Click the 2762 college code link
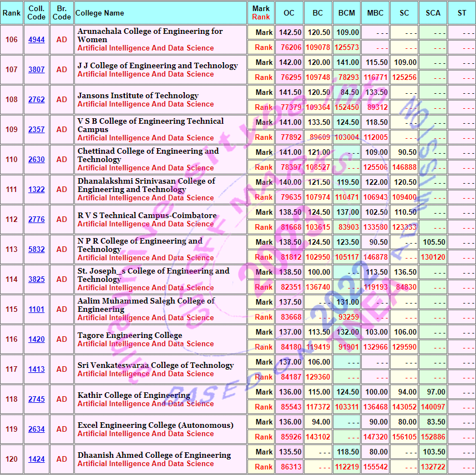 [37, 100]
